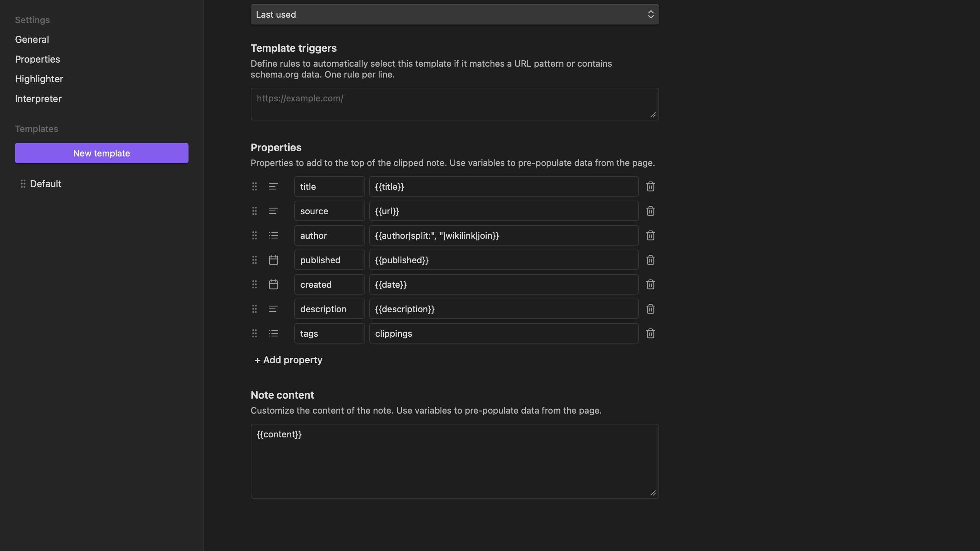
Task: Delete the title property row
Action: [x=650, y=186]
